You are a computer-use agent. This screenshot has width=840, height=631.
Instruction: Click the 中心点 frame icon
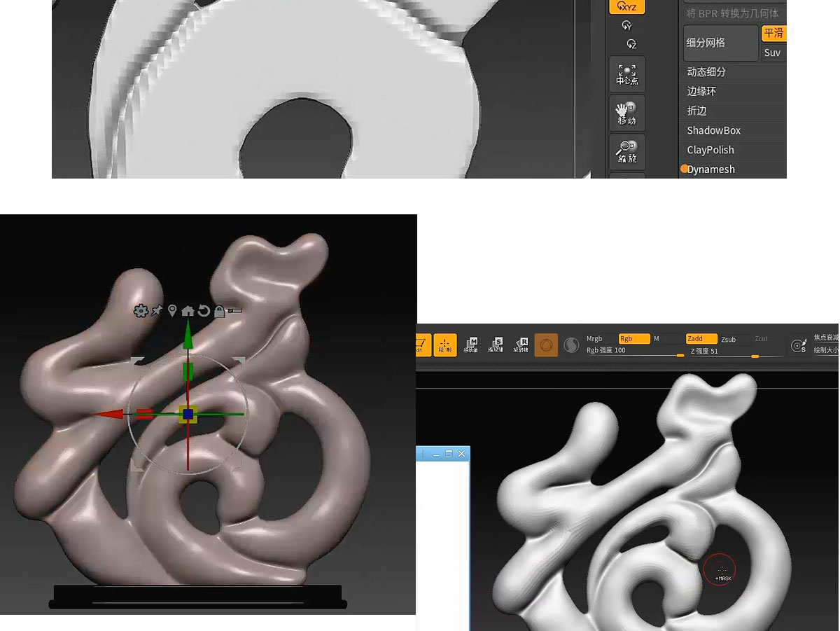[626, 74]
